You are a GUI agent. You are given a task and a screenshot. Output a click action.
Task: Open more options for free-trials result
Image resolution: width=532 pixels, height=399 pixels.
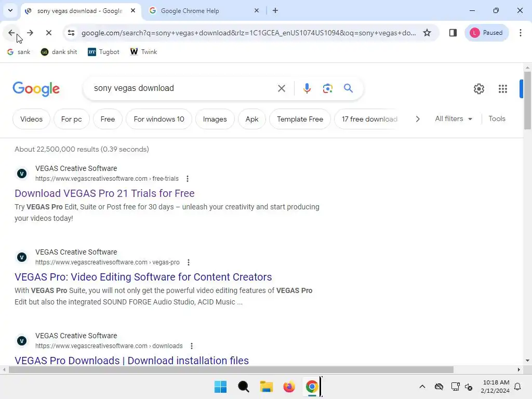pos(187,179)
